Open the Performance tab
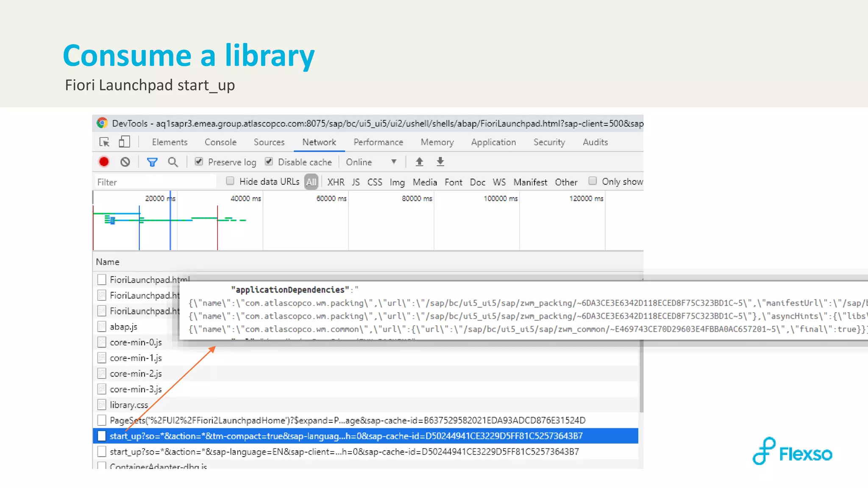Image resolution: width=868 pixels, height=488 pixels. tap(378, 142)
